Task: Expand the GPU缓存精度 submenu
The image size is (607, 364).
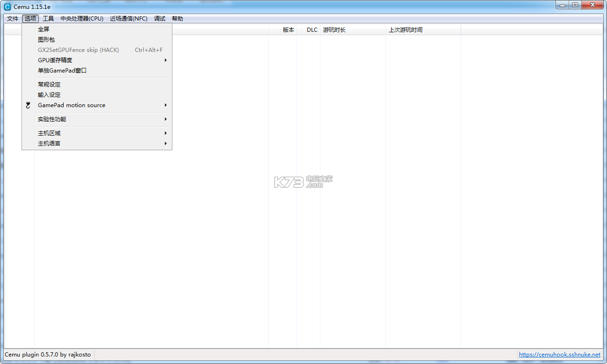Action: click(x=97, y=60)
